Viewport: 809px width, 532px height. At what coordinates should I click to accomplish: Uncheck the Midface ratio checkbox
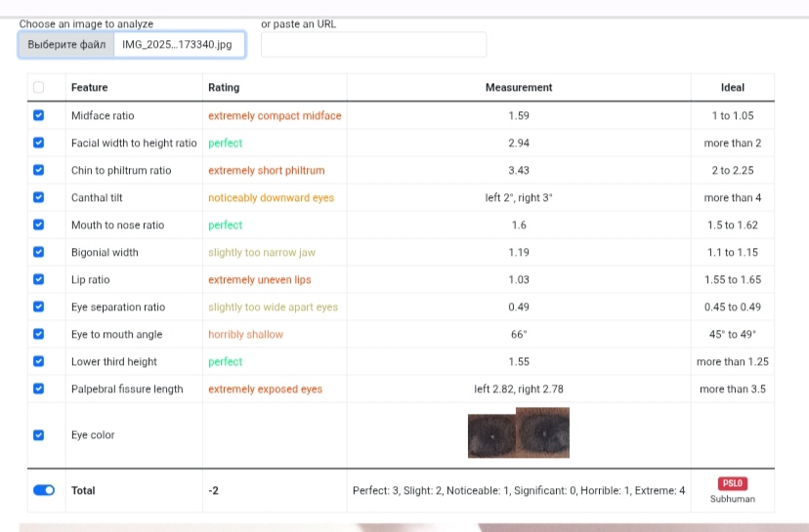click(x=39, y=115)
